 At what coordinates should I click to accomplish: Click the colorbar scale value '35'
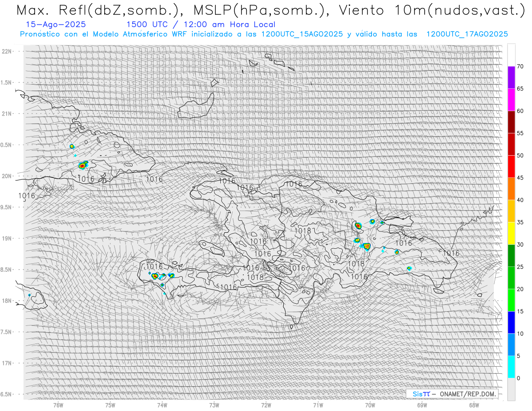click(x=520, y=222)
